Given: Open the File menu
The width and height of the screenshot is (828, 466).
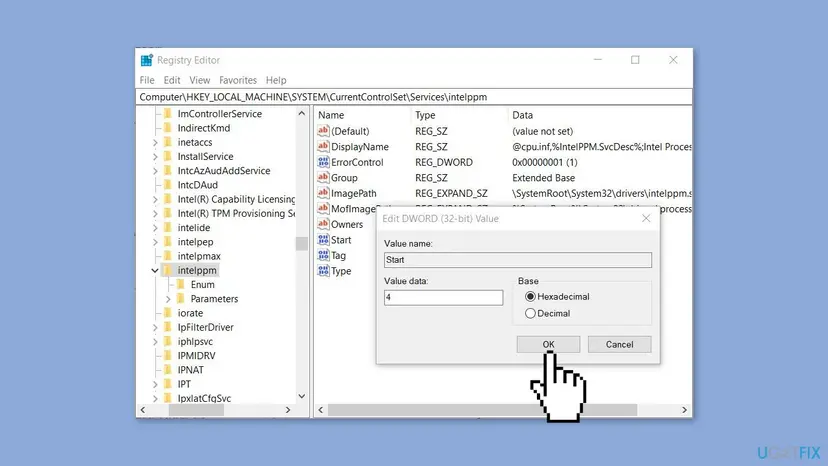Looking at the screenshot, I should 147,80.
